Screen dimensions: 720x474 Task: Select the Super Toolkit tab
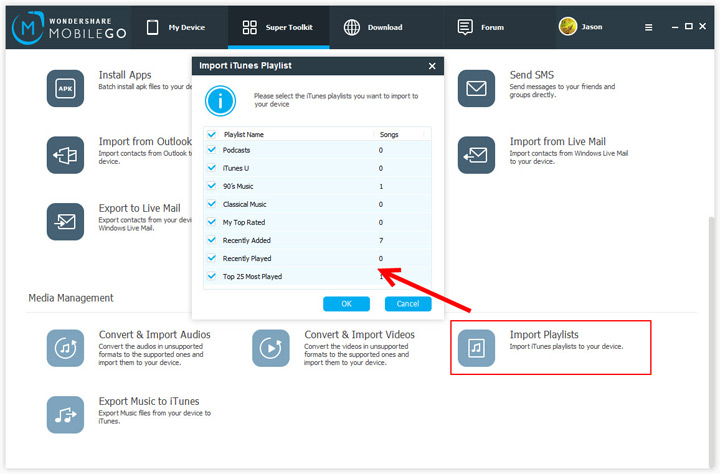[x=278, y=28]
